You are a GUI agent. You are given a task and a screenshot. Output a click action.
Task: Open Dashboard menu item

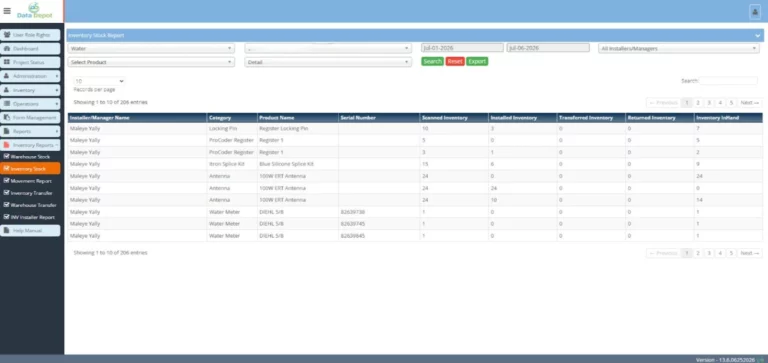30,49
